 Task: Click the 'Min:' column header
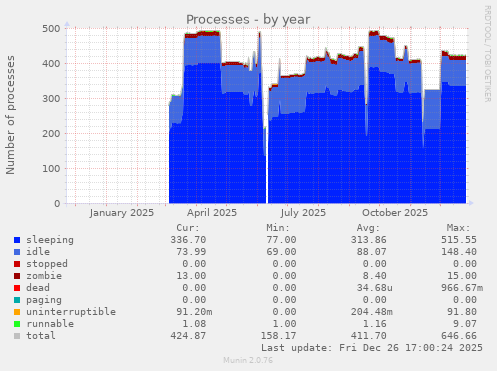tap(278, 228)
